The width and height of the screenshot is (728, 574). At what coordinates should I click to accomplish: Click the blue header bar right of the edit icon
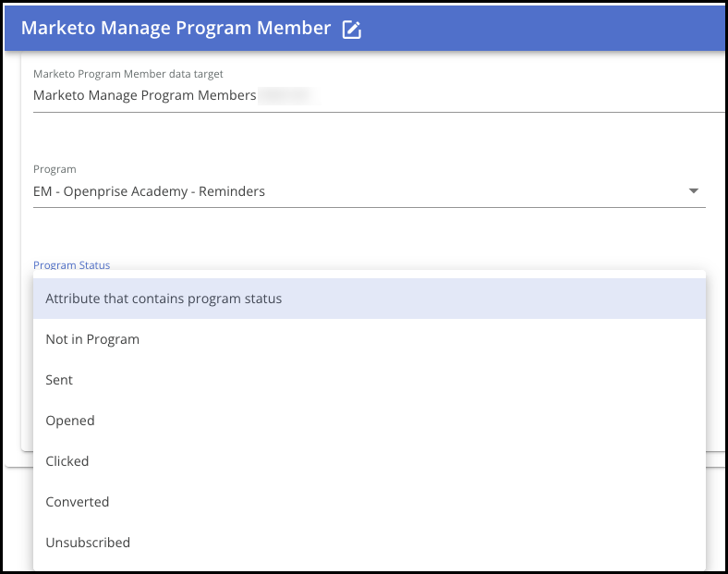point(536,29)
